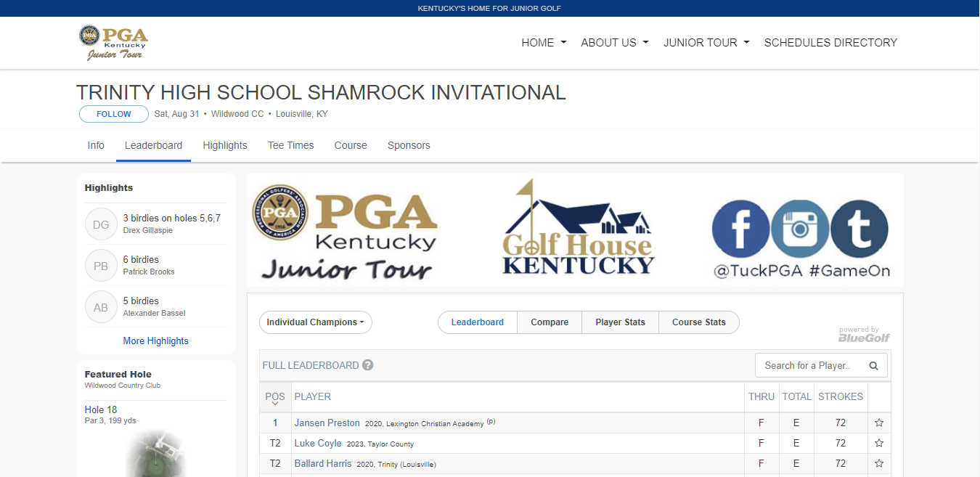Click the THRU column header
The height and width of the screenshot is (477, 980).
tap(761, 396)
